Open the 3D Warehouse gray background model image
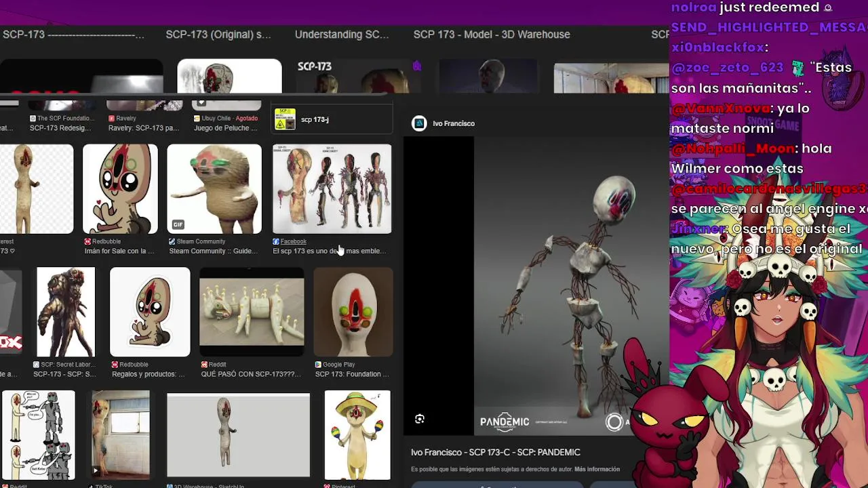The height and width of the screenshot is (488, 868). (238, 435)
